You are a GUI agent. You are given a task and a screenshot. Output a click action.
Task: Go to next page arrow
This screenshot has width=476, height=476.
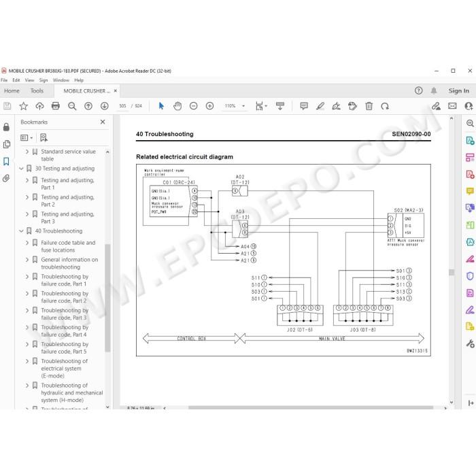point(105,106)
